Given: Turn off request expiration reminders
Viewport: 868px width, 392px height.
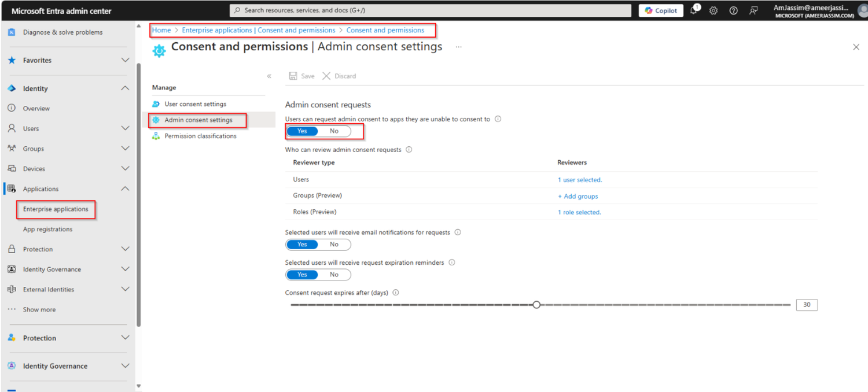Looking at the screenshot, I should coord(334,274).
